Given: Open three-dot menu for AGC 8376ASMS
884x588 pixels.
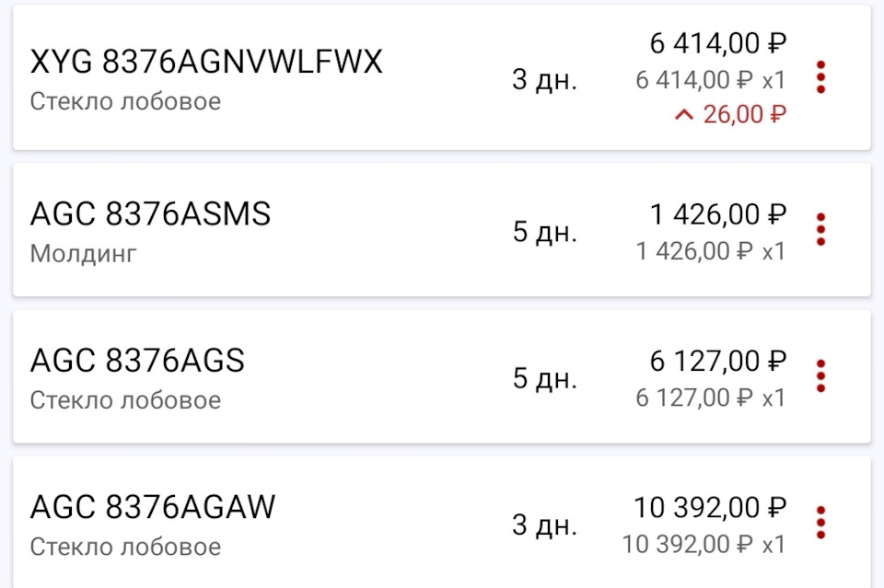Looking at the screenshot, I should click(x=820, y=229).
